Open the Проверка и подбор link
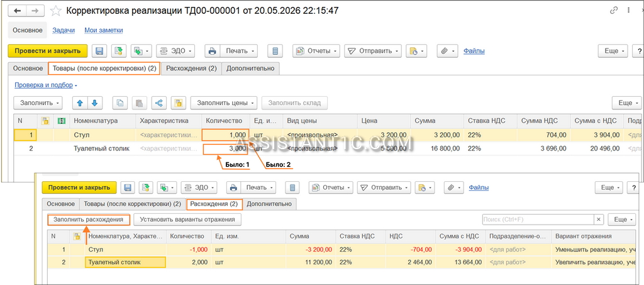 point(43,85)
